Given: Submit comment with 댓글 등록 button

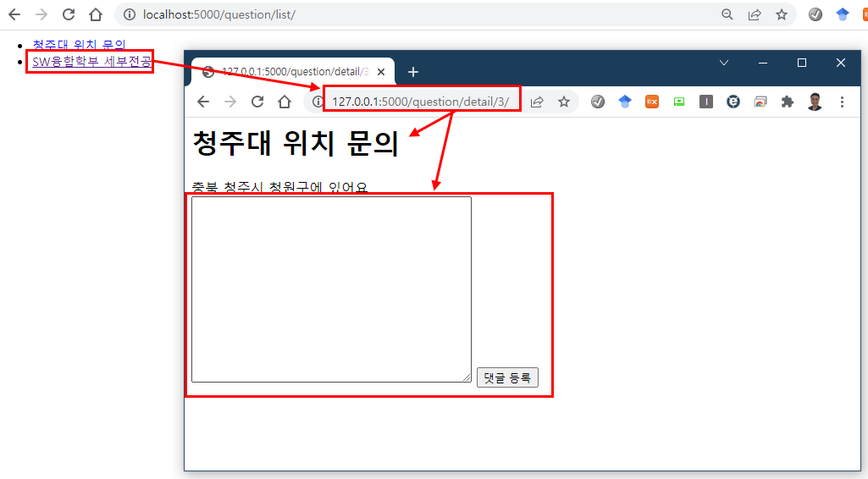Looking at the screenshot, I should [x=507, y=377].
